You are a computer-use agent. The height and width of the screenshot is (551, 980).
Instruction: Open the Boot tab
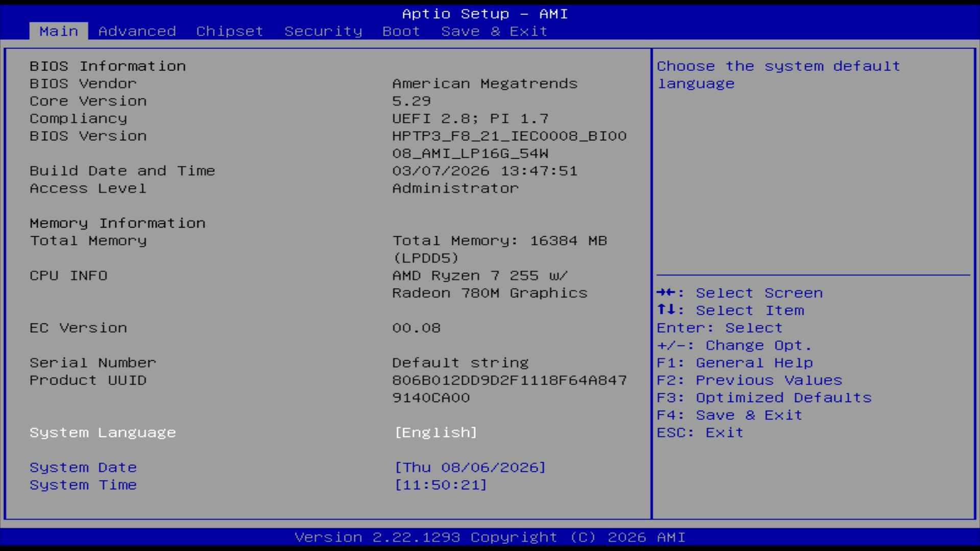coord(401,31)
